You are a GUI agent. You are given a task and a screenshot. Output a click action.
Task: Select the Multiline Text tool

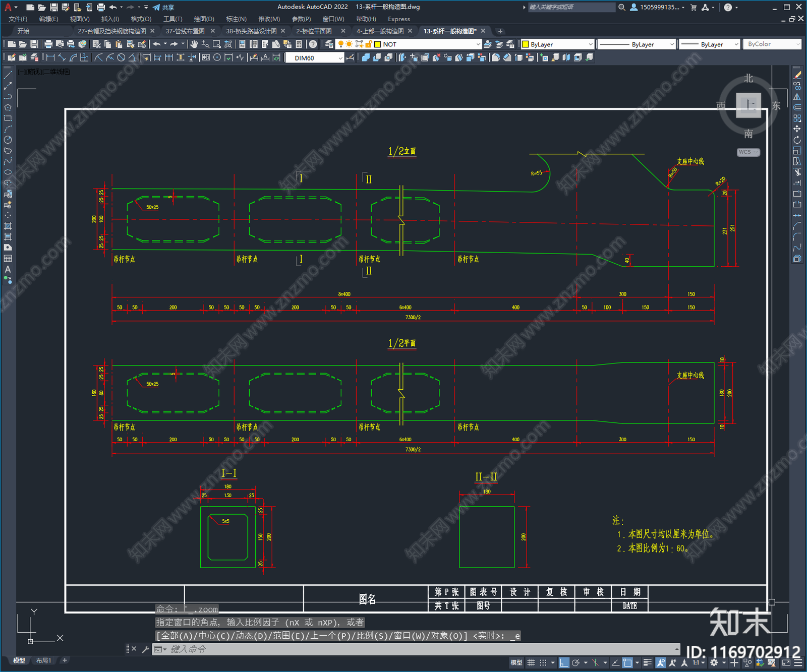[x=8, y=269]
